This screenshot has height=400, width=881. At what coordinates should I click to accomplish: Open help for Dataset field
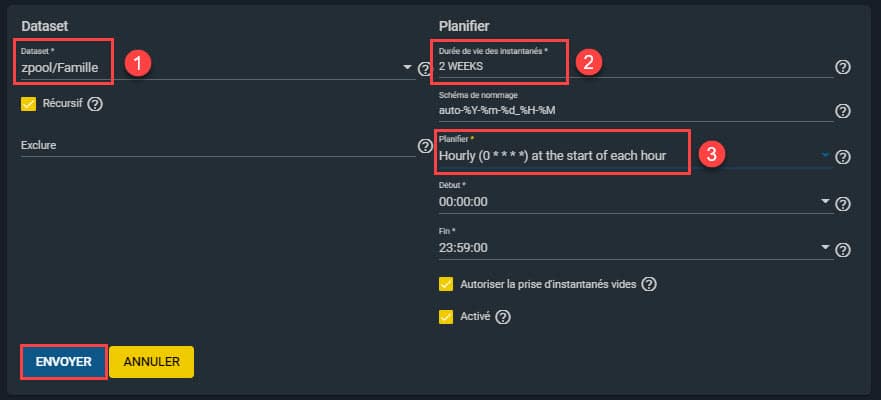pos(424,69)
